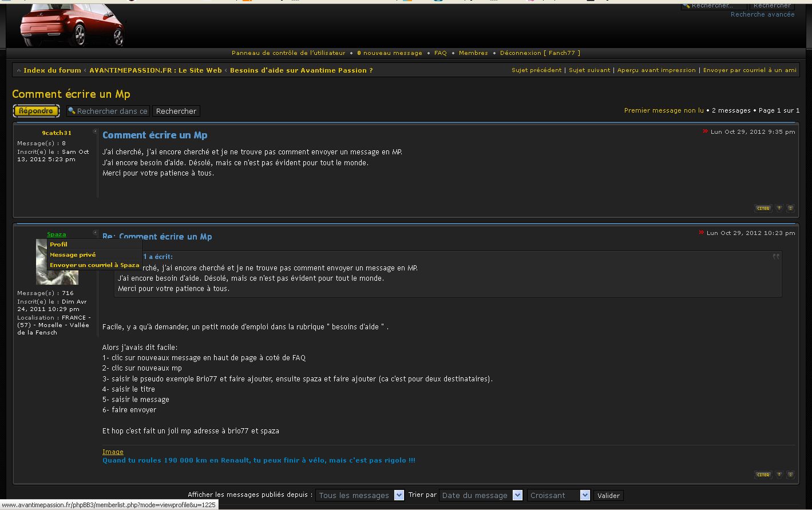
Task: Open the 'Croissant' order dropdown
Action: pyautogui.click(x=558, y=495)
